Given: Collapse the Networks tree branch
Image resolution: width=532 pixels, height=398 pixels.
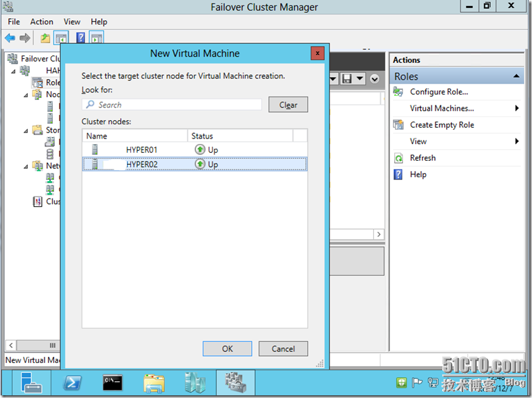Looking at the screenshot, I should click(x=26, y=167).
